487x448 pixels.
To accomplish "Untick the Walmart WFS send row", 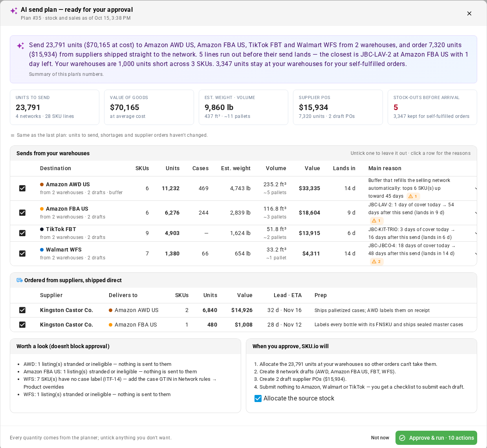I will tap(22, 253).
